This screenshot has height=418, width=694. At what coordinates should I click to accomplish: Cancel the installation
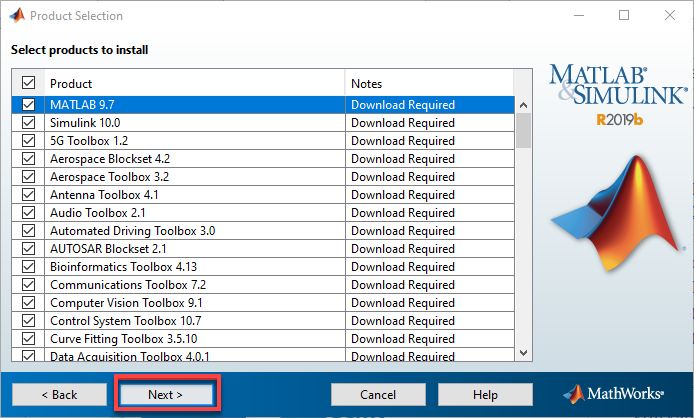378,395
